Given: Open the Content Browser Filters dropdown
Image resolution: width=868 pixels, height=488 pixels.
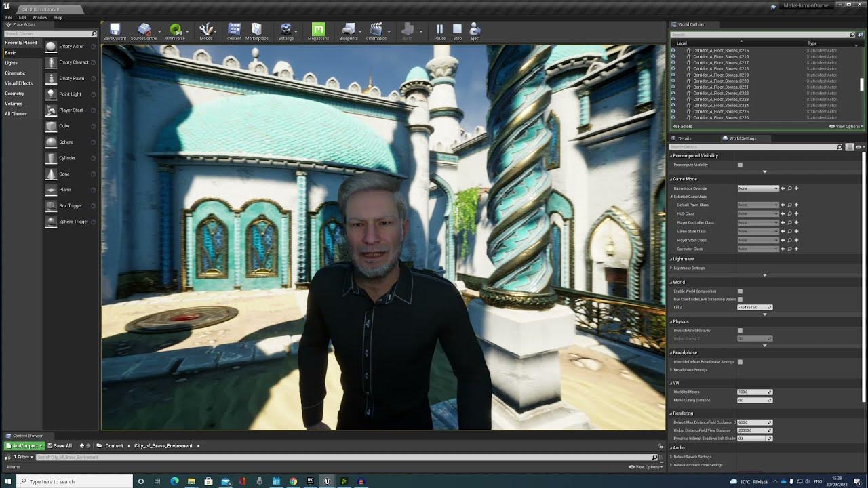Looking at the screenshot, I should point(22,457).
